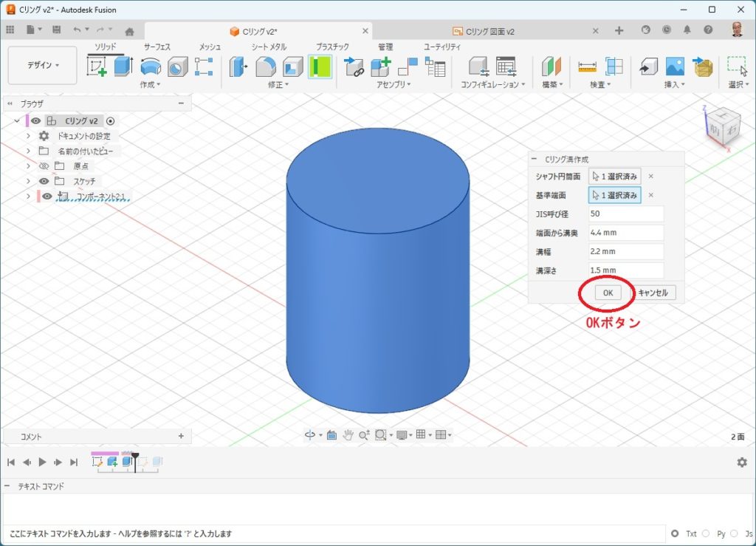Hide the スケッチ folder visibility
Viewport: 756px width, 546px height.
coord(44,181)
